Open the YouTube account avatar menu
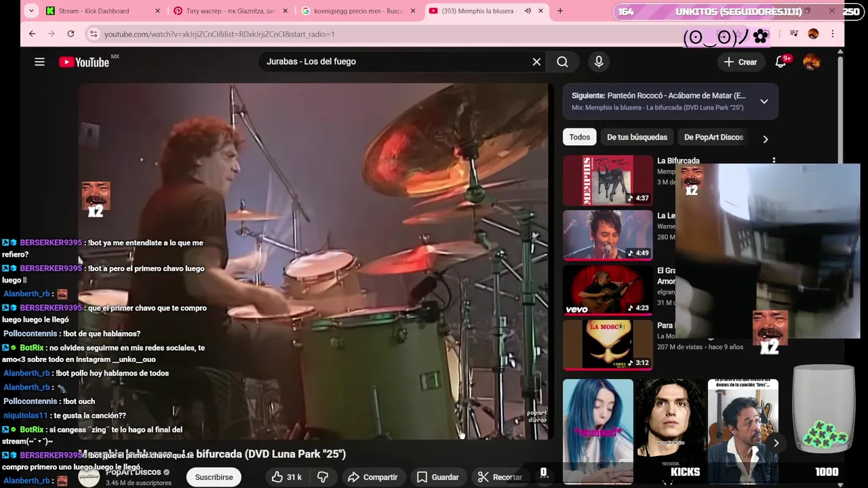Viewport: 868px width, 488px height. [x=812, y=62]
